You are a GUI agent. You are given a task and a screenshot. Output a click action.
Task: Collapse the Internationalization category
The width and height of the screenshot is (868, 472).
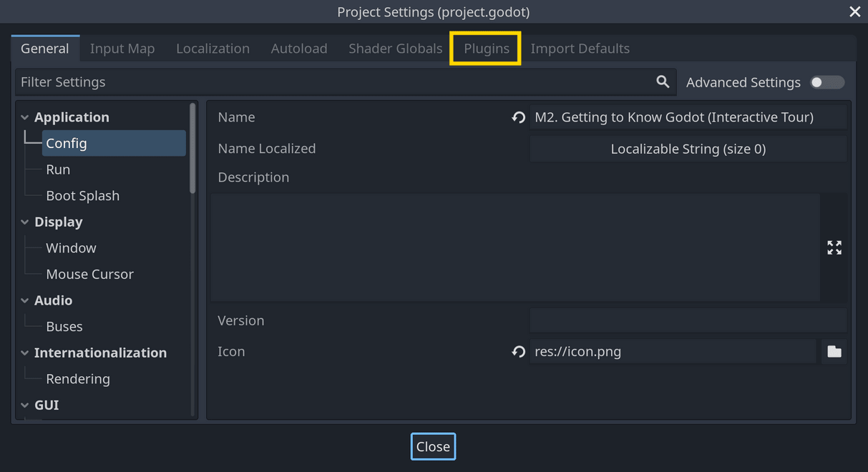tap(25, 353)
